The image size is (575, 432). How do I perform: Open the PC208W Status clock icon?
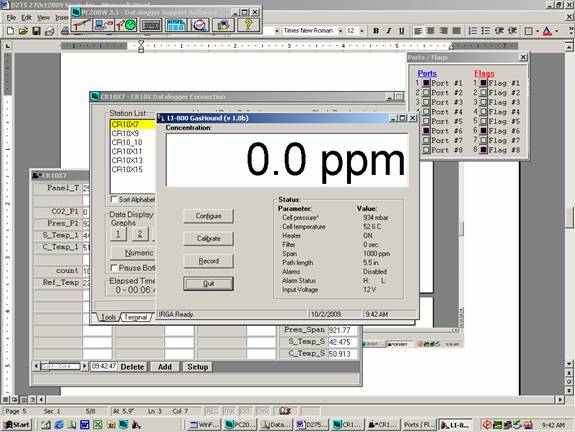(127, 25)
